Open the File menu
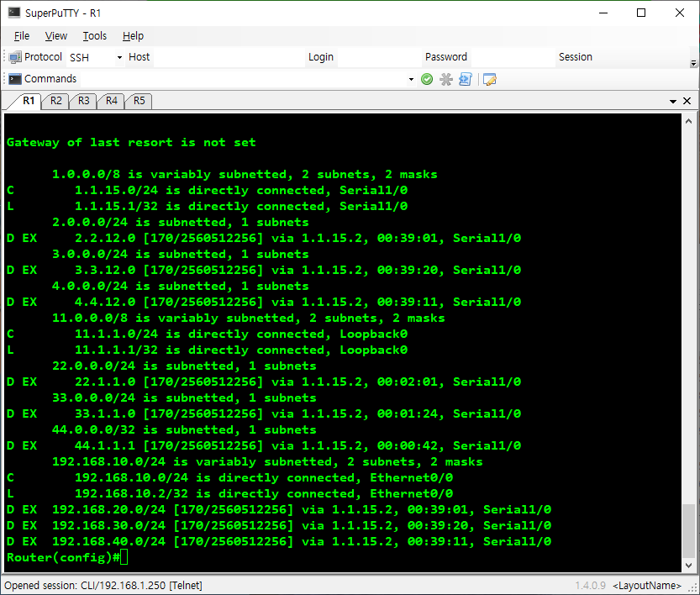 click(22, 35)
